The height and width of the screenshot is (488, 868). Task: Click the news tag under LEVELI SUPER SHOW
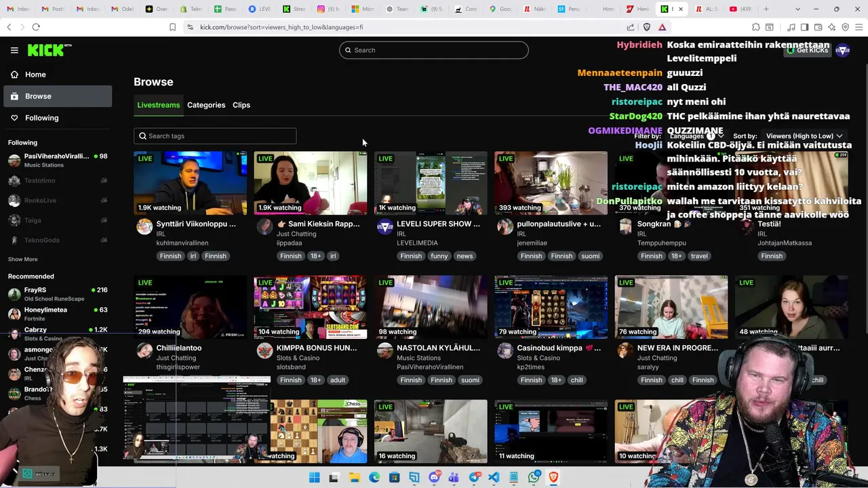click(x=465, y=256)
